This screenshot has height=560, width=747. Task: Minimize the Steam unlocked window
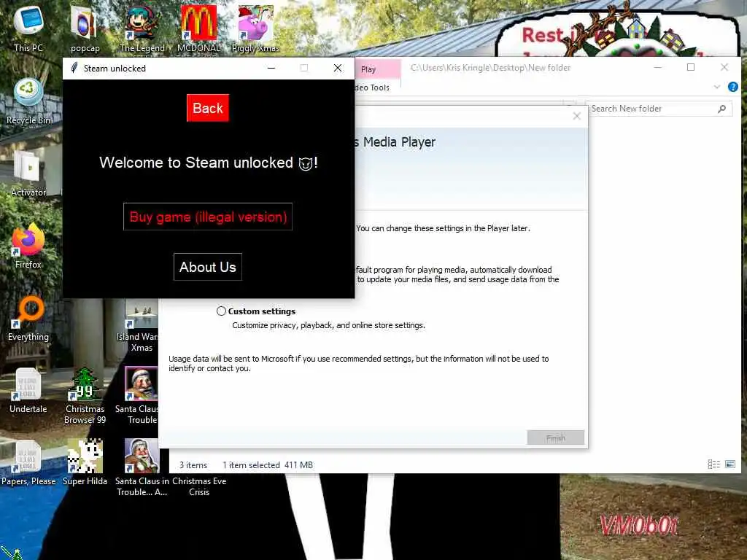pos(271,68)
